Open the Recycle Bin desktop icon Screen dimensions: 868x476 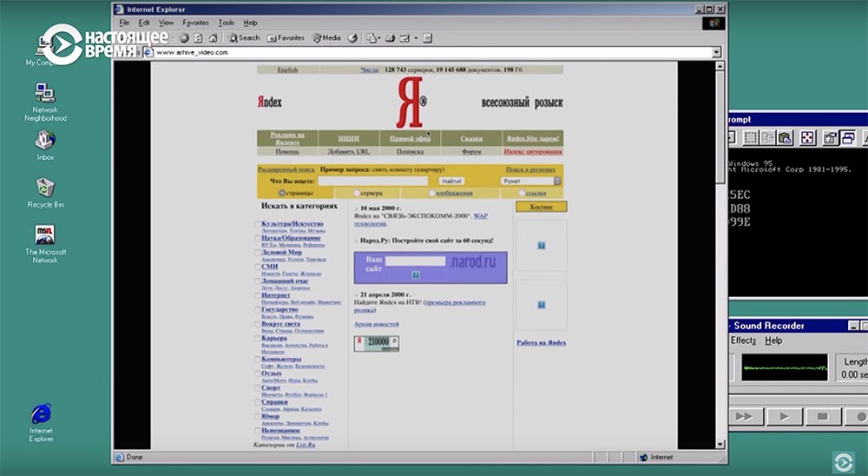(45, 192)
